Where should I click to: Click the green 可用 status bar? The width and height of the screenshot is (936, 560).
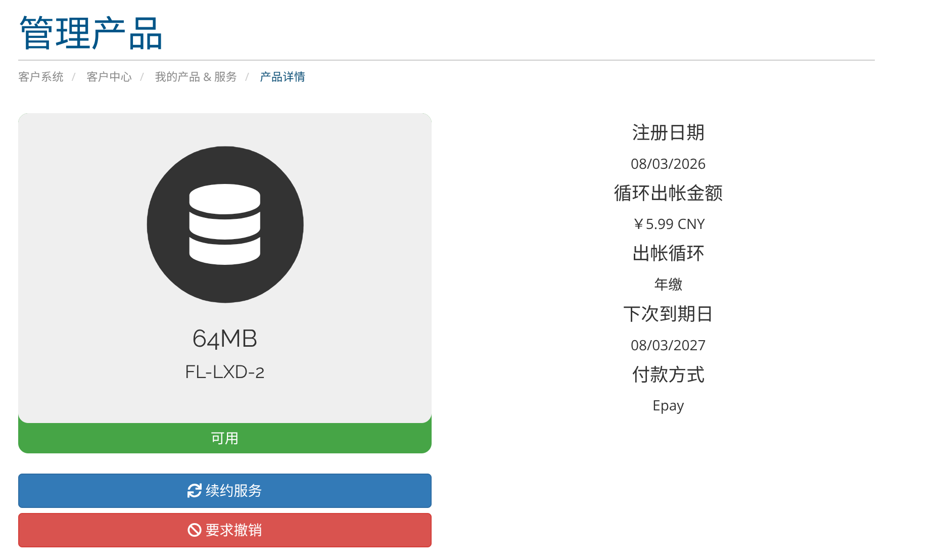pyautogui.click(x=224, y=438)
